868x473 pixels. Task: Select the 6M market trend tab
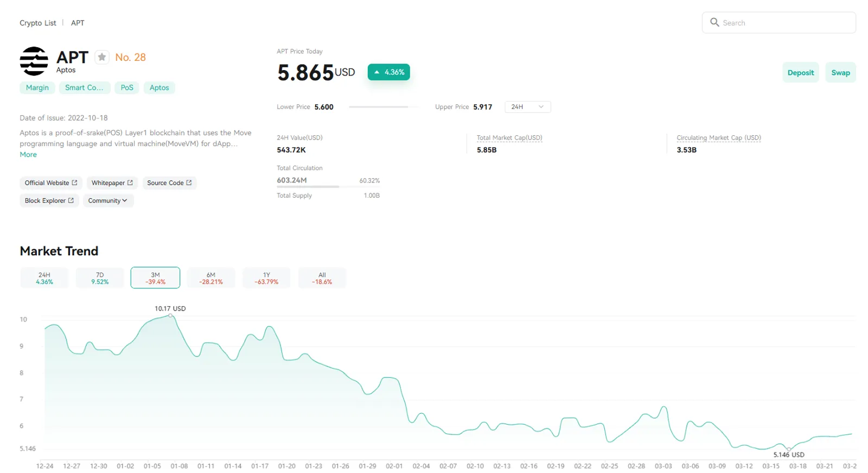211,278
